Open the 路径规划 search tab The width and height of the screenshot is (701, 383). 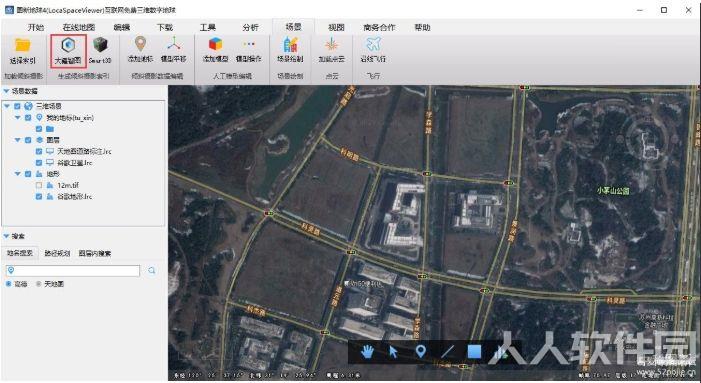point(57,253)
